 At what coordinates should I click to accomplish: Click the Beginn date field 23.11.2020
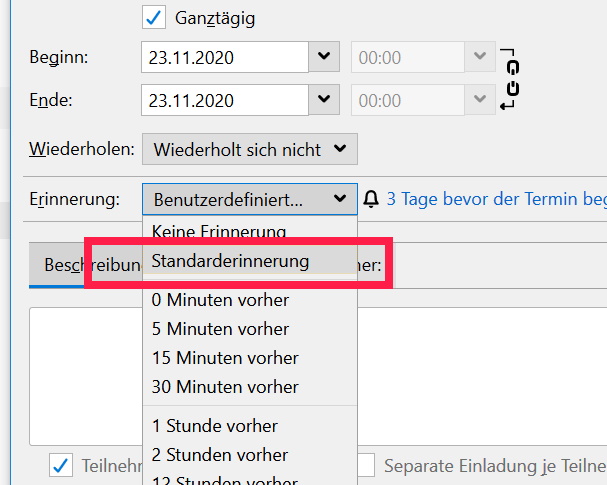224,57
